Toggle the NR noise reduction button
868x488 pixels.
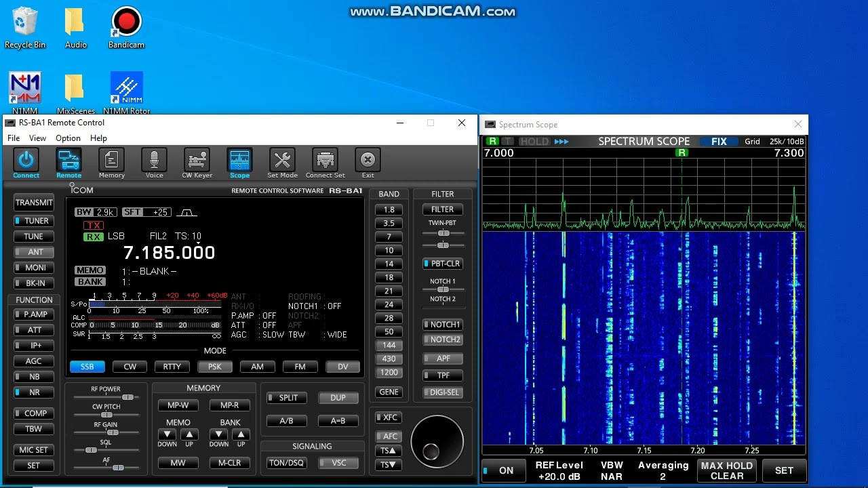coord(34,392)
